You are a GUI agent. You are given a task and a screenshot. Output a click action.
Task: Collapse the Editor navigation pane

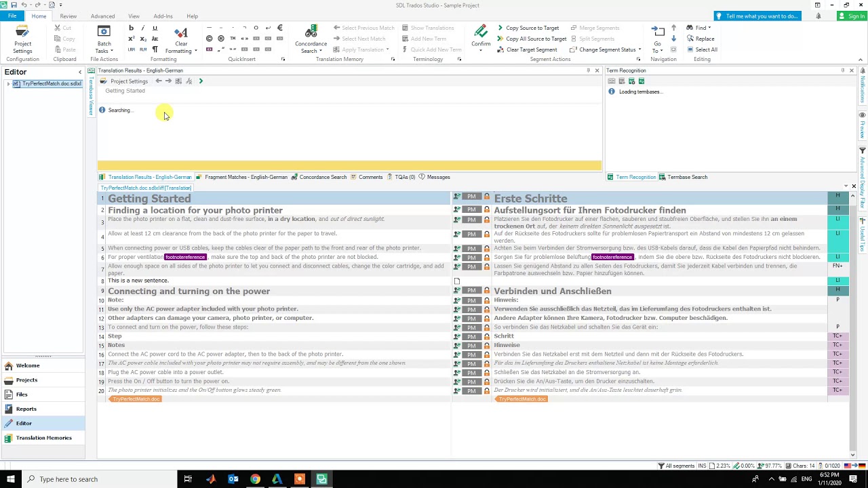79,72
